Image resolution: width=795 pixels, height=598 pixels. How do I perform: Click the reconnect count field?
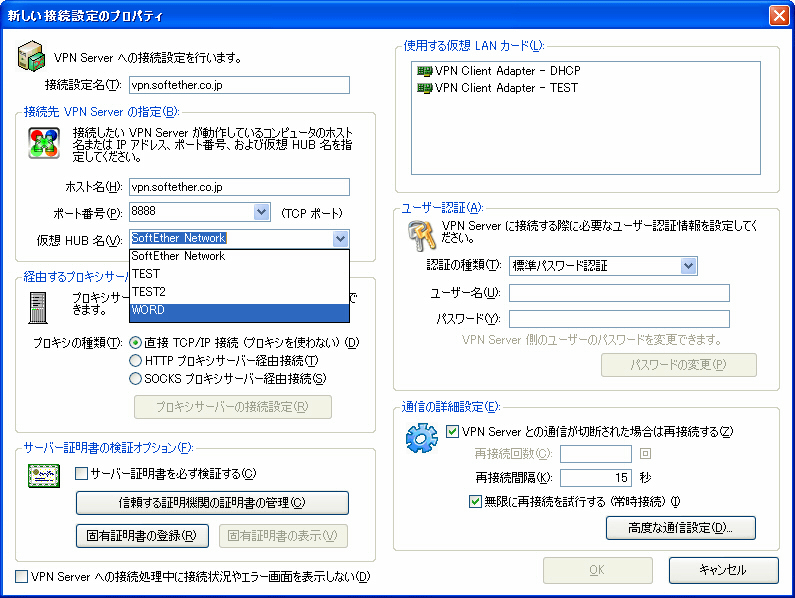(x=596, y=453)
